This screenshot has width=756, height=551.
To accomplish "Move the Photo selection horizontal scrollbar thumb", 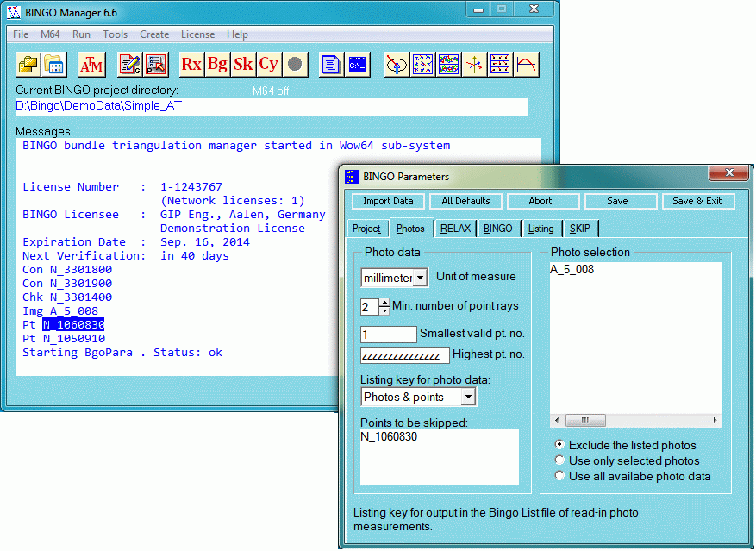I will coord(585,420).
